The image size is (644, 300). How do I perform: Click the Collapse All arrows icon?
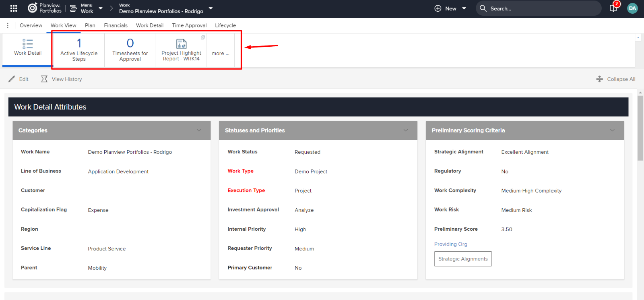[600, 79]
